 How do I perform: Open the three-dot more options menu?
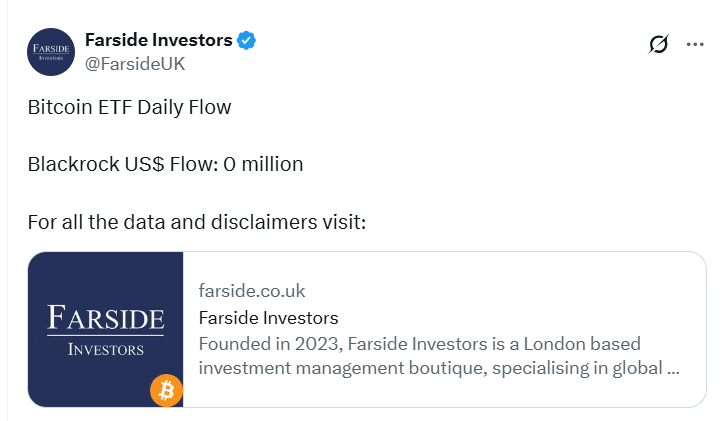tap(696, 45)
